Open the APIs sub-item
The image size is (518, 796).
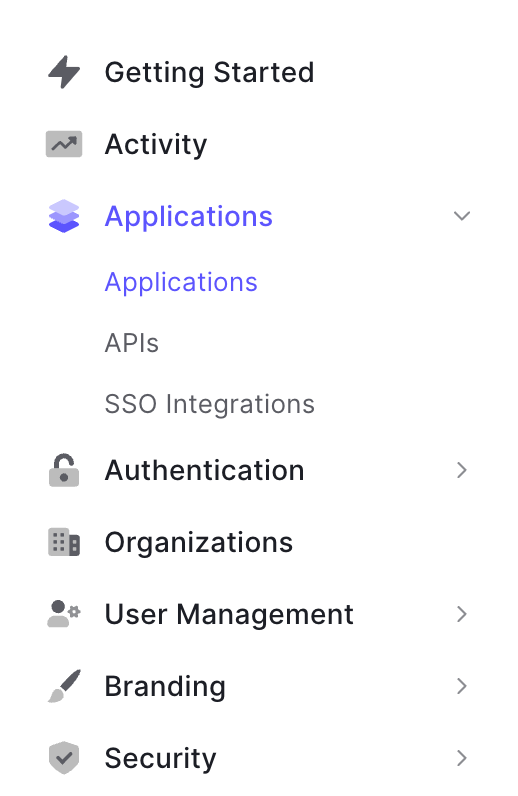point(132,343)
